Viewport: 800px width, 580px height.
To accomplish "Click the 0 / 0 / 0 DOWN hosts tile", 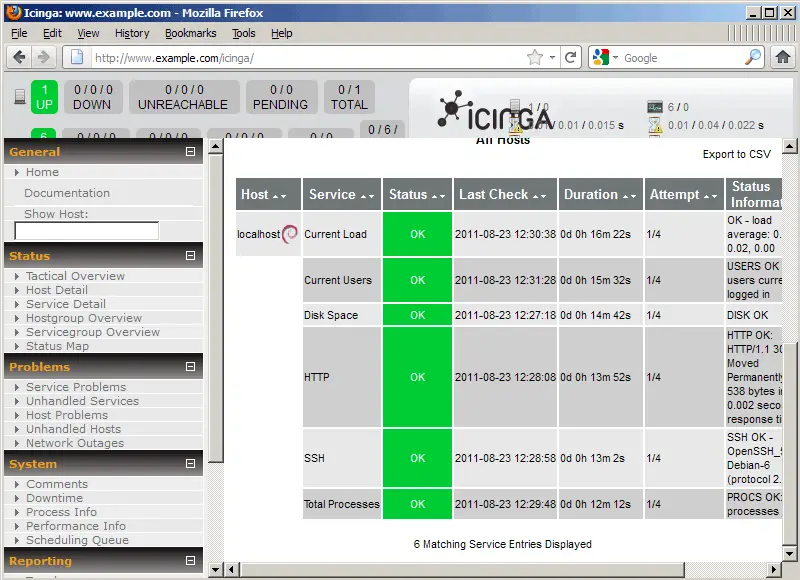I will [x=92, y=97].
